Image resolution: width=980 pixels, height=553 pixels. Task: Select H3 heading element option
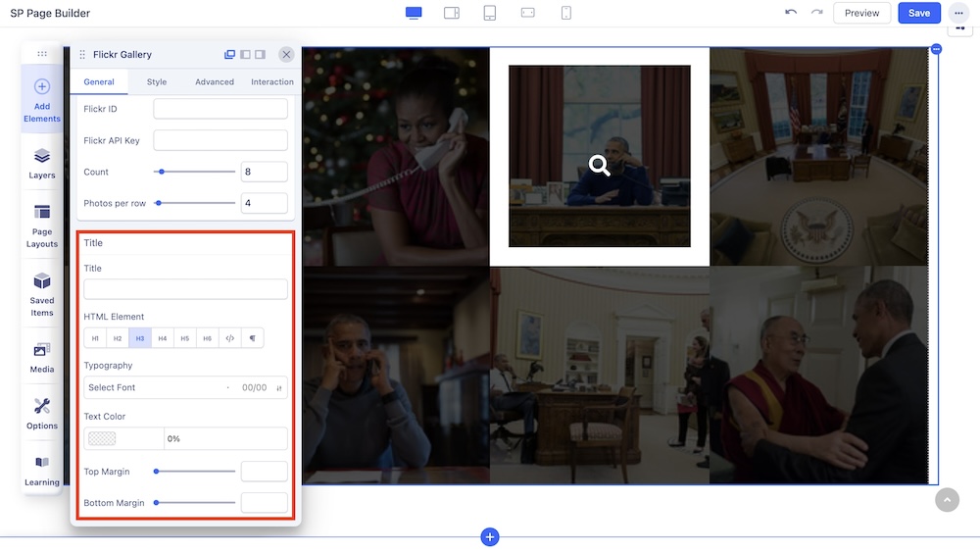pyautogui.click(x=140, y=338)
